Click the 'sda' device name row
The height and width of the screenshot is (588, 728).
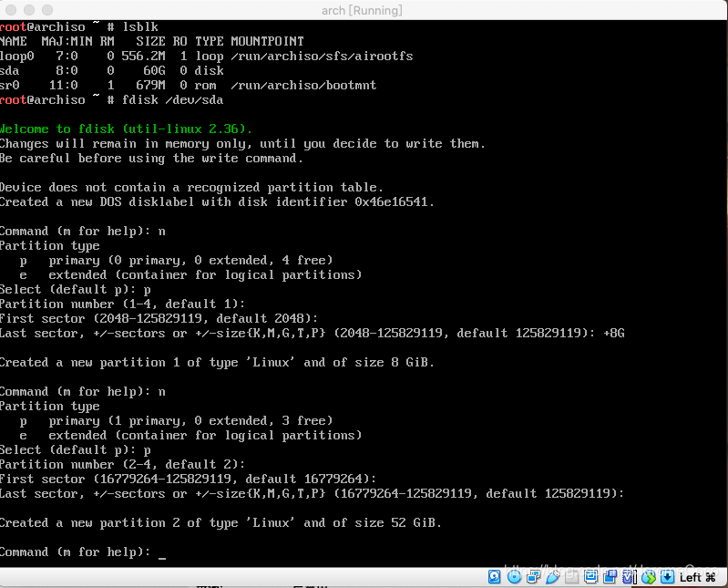pos(112,70)
